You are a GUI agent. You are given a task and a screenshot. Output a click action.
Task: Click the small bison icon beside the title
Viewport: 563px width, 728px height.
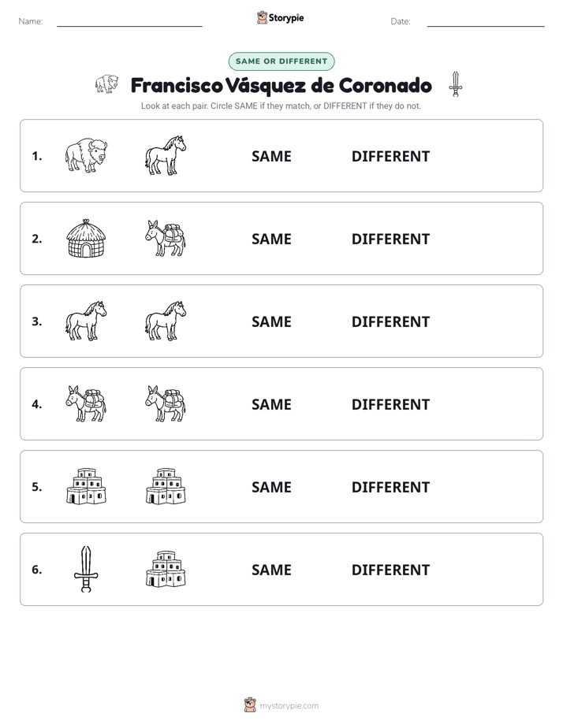(x=106, y=84)
